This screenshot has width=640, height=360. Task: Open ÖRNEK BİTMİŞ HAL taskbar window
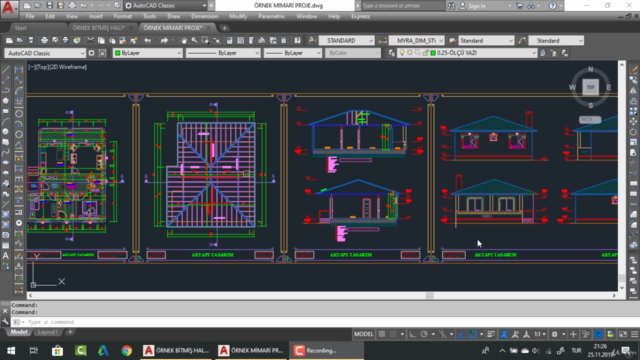tap(176, 350)
